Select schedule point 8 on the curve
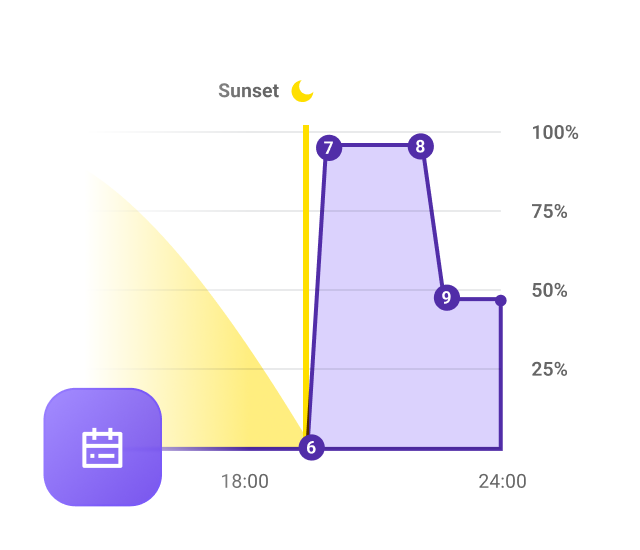 pos(420,147)
